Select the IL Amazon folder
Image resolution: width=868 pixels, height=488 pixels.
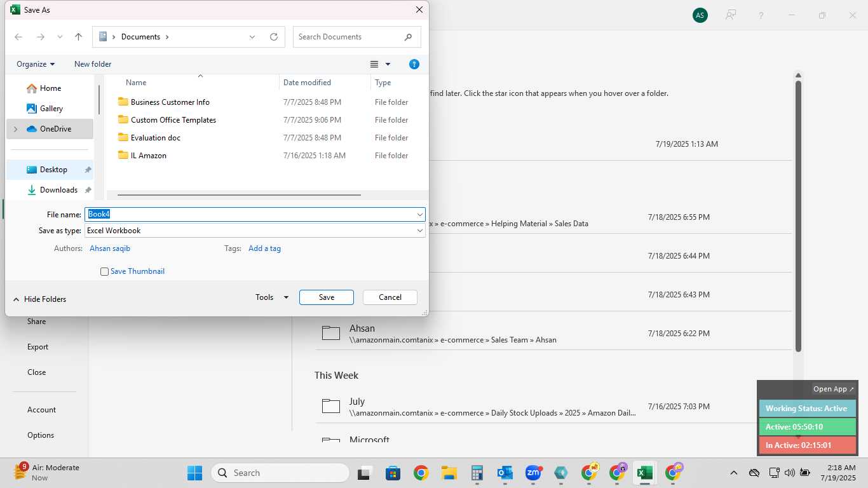[x=148, y=156]
